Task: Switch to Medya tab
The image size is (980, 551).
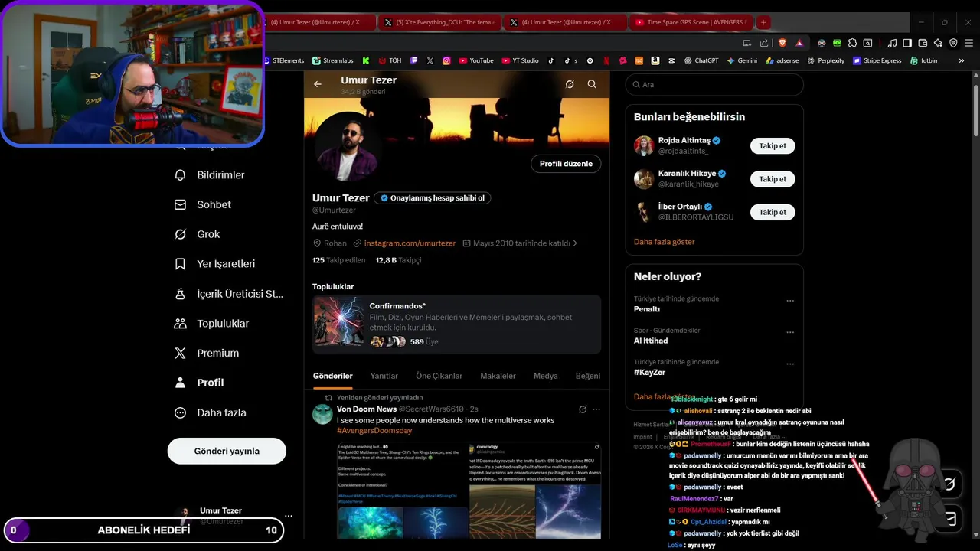Action: pos(546,376)
